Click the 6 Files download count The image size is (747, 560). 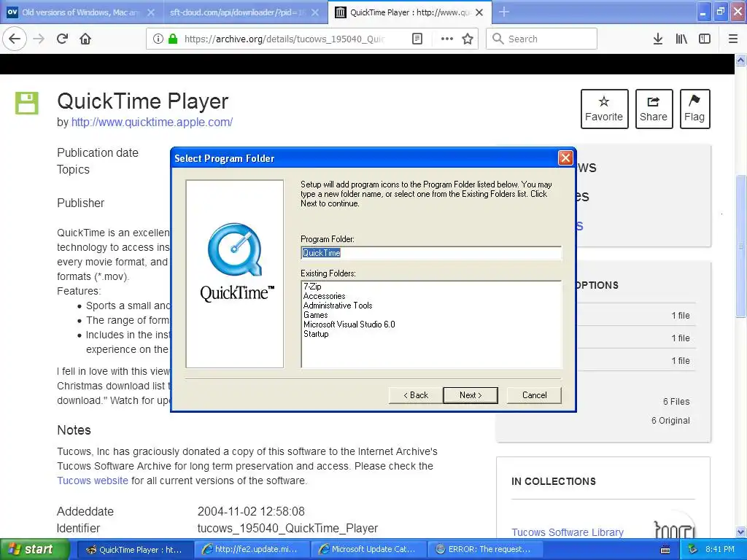[676, 402]
